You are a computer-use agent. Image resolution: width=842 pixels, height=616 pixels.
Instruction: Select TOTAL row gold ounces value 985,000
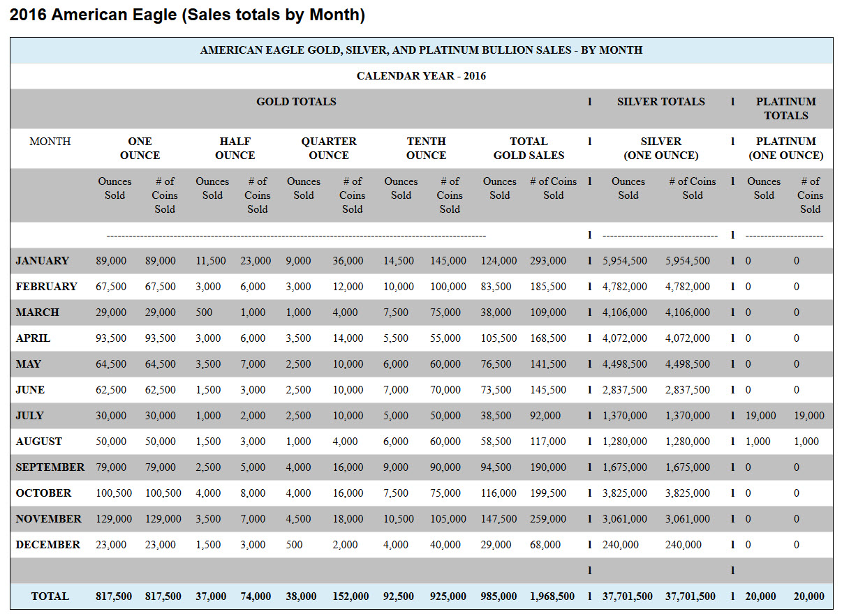[x=498, y=596]
